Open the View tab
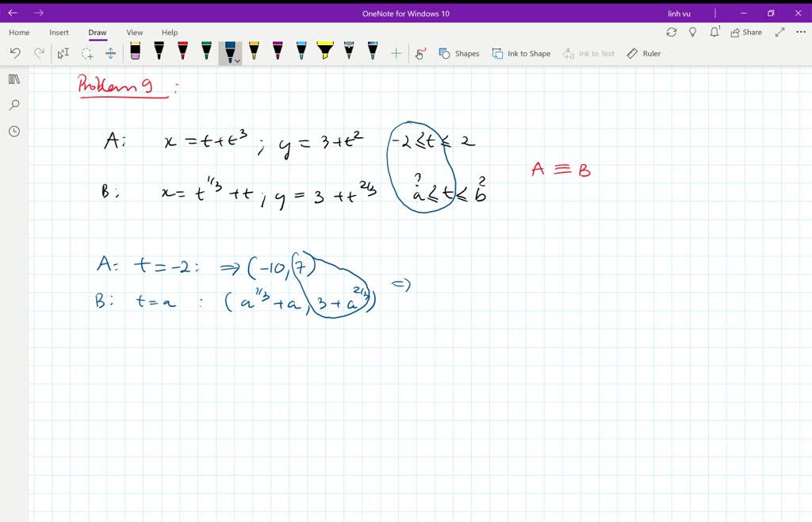Viewport: 812px width, 522px height. click(135, 32)
